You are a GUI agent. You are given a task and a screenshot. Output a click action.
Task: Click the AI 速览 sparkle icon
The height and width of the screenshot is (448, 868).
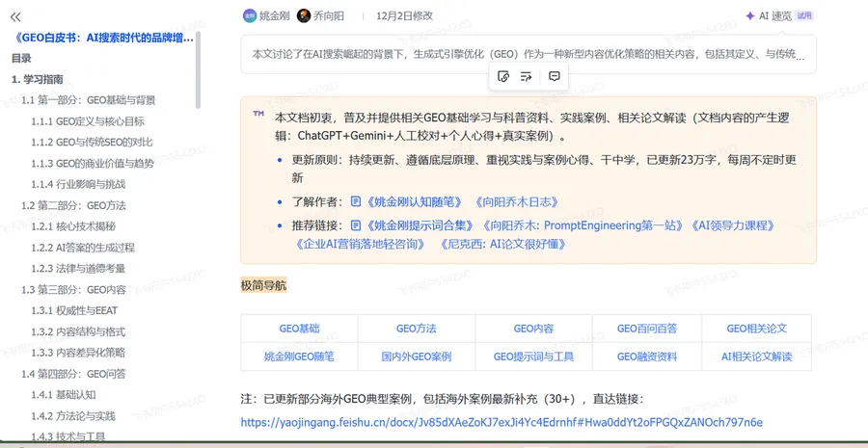click(x=750, y=16)
